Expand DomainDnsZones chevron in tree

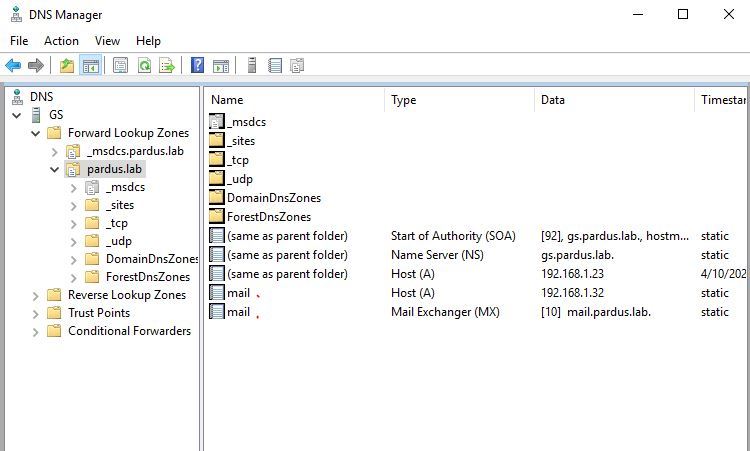tap(73, 260)
